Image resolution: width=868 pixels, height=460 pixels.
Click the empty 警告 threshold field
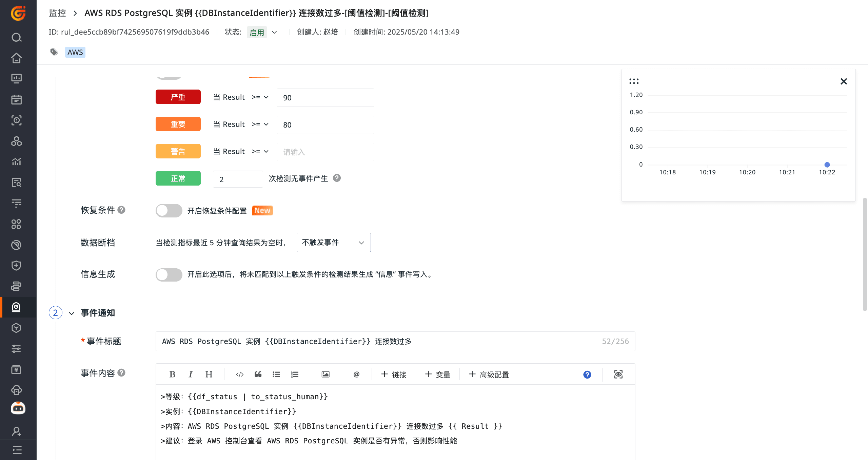pos(325,152)
